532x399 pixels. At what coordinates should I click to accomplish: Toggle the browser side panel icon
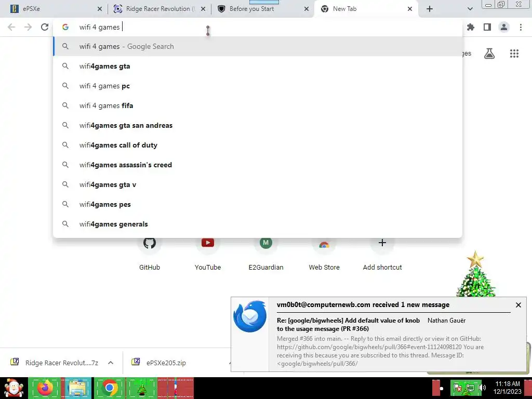coord(487,27)
